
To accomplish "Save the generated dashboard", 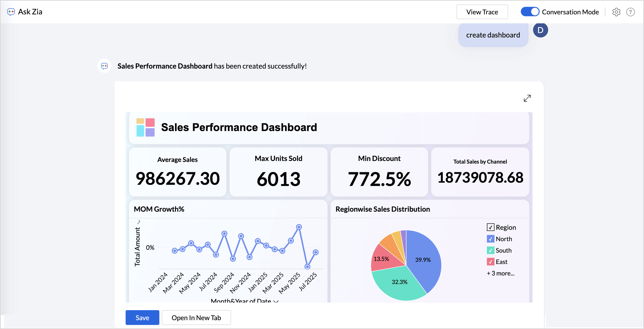I will pos(142,318).
